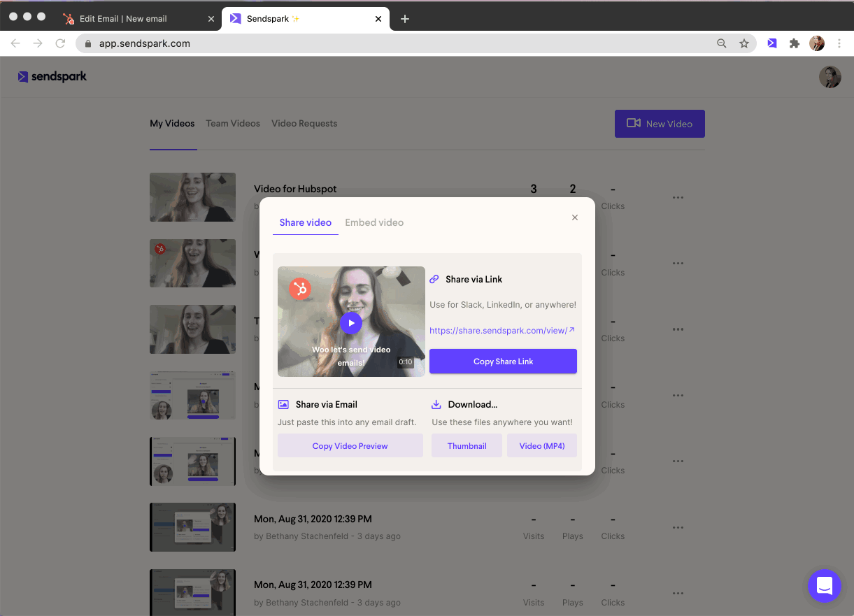Open second video thumbnail with HubSpot badge
Image resolution: width=854 pixels, height=616 pixels.
(x=192, y=263)
